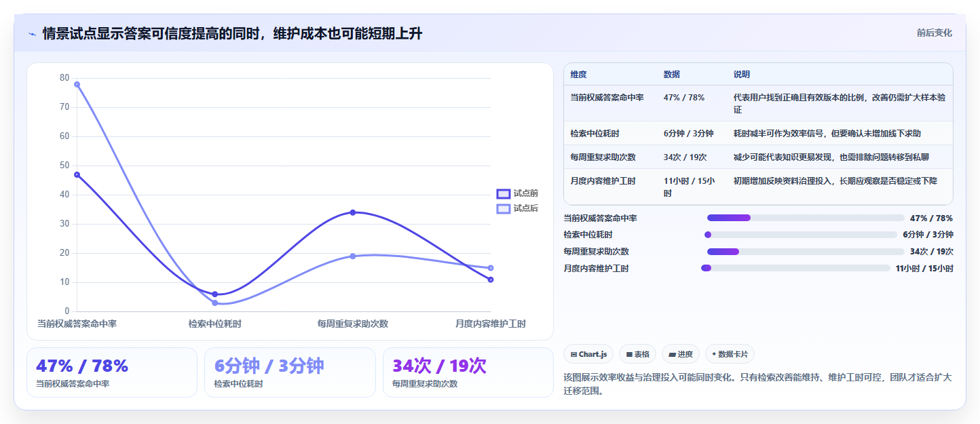Click x-axis label 检索中位耗时

point(214,324)
